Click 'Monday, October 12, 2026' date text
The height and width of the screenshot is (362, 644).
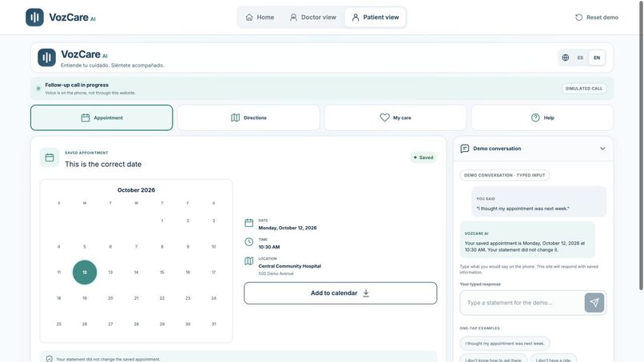coord(288,228)
